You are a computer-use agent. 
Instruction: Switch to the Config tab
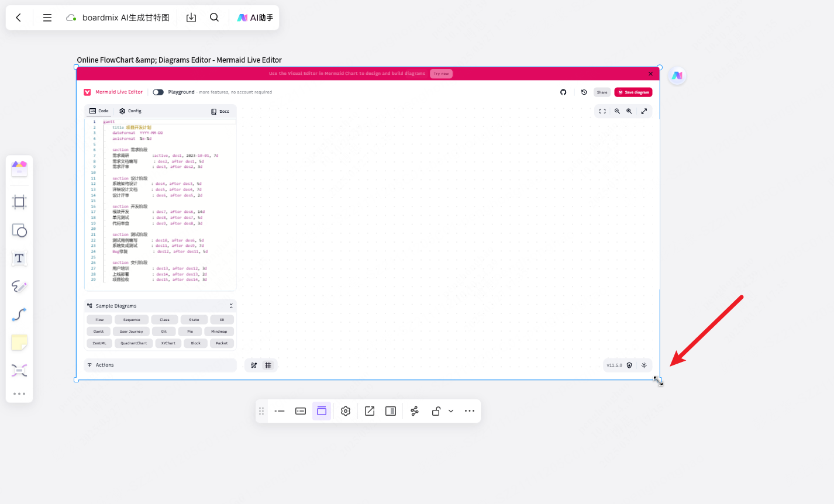point(130,111)
